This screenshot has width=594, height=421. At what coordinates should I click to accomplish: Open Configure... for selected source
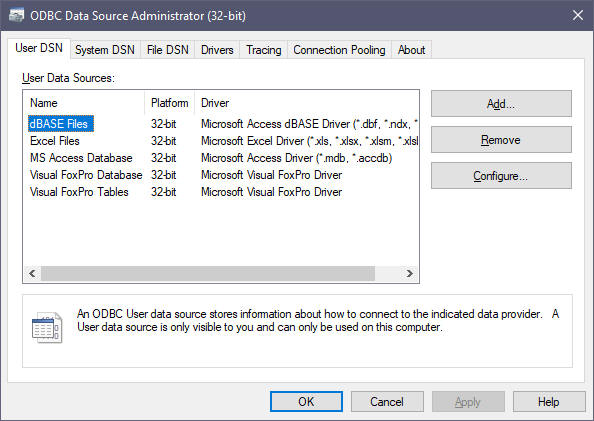(x=501, y=176)
